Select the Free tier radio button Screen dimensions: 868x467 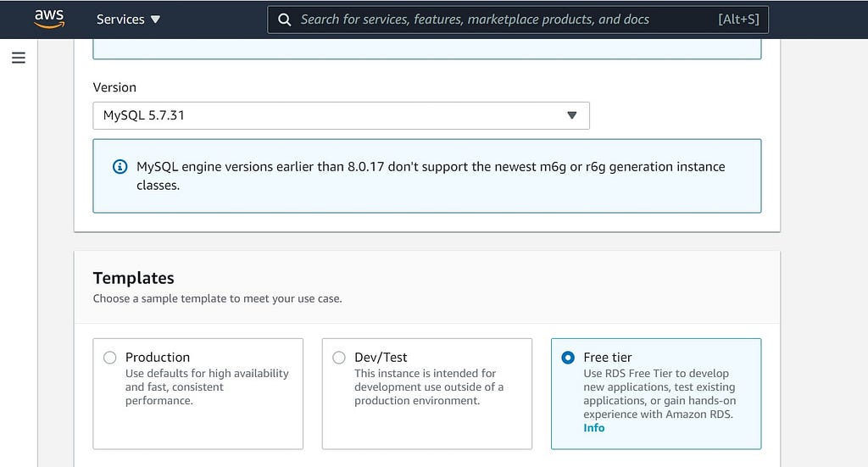pos(568,358)
